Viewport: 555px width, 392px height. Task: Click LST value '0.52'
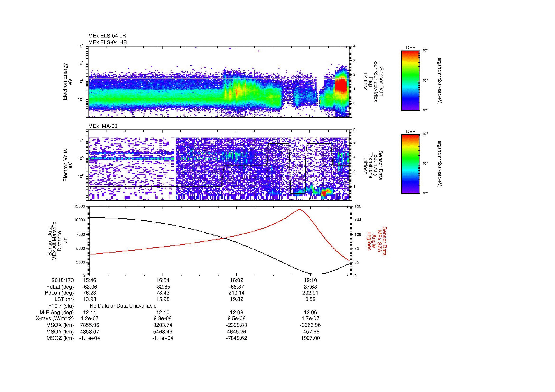310,299
